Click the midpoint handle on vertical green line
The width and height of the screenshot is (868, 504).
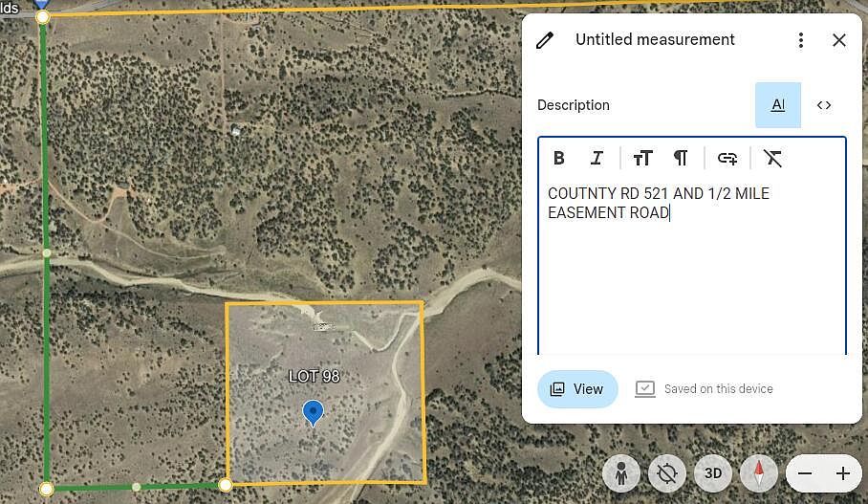47,253
